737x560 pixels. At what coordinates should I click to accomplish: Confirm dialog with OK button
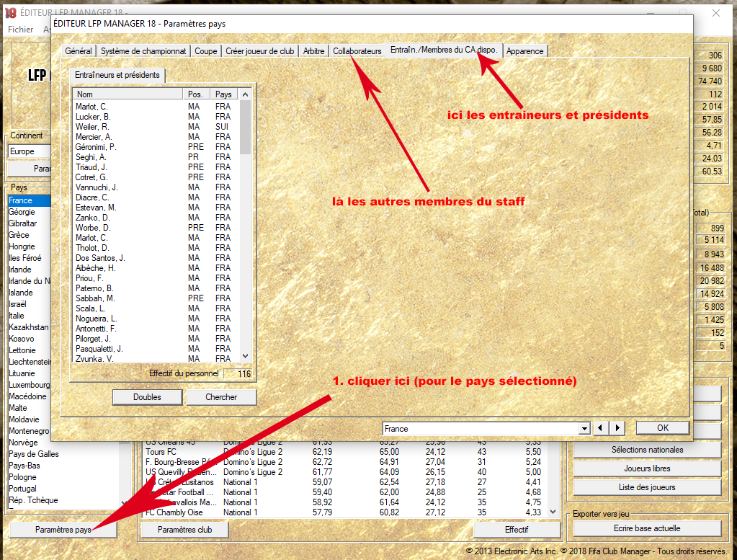[x=663, y=428]
